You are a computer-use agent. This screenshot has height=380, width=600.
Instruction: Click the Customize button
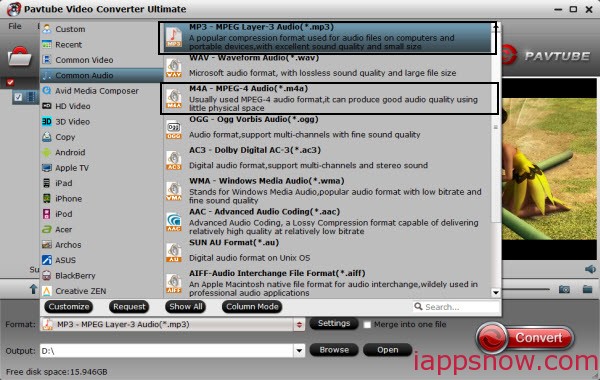pos(69,307)
